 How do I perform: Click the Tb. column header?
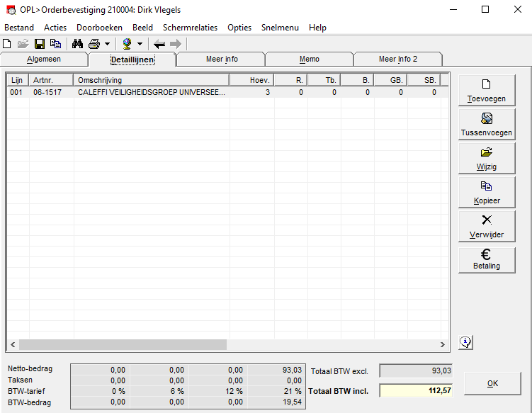coord(324,80)
